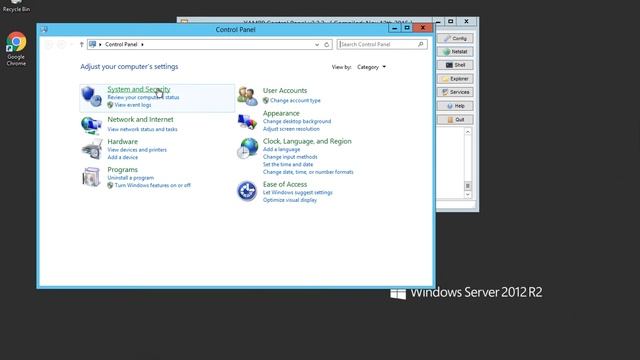Click the Up arrow in Control Panel navigation

[x=82, y=44]
